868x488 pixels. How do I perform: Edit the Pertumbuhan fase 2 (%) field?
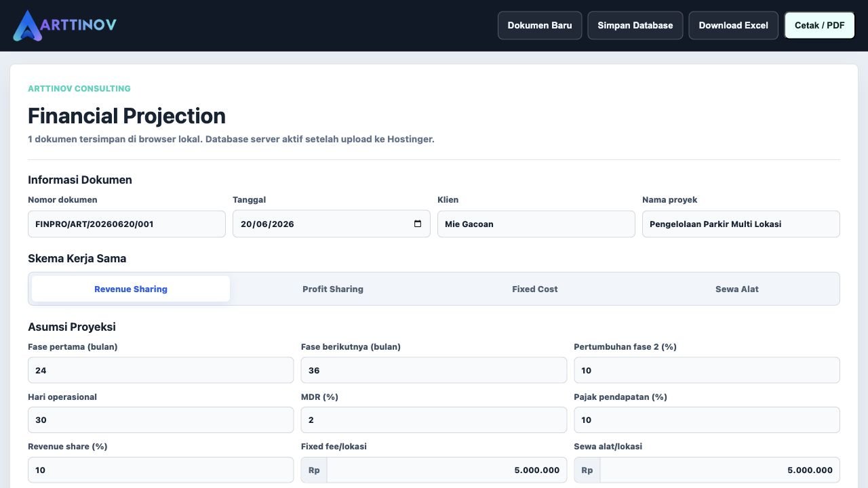707,370
